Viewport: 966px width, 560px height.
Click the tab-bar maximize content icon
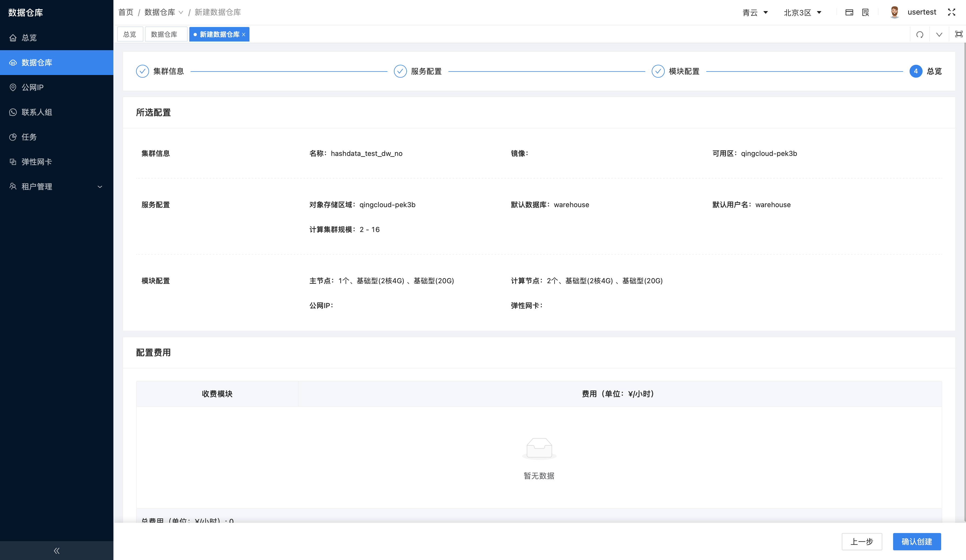click(959, 35)
